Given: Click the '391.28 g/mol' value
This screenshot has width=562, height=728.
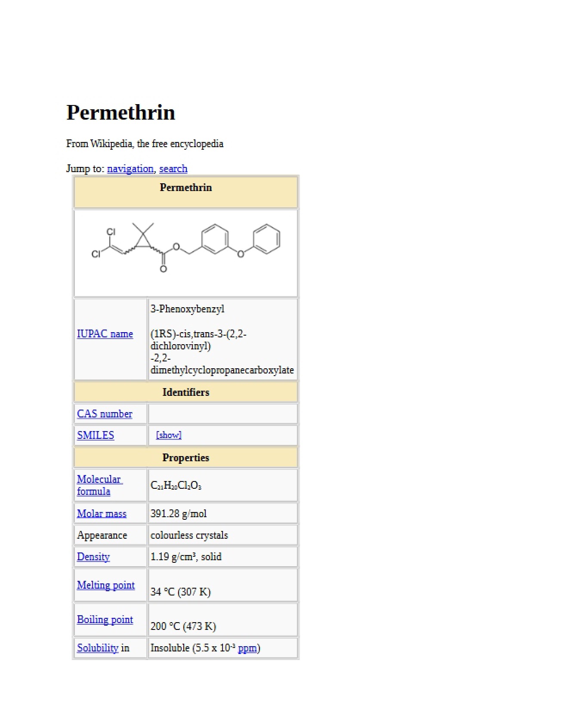Looking at the screenshot, I should 179,514.
